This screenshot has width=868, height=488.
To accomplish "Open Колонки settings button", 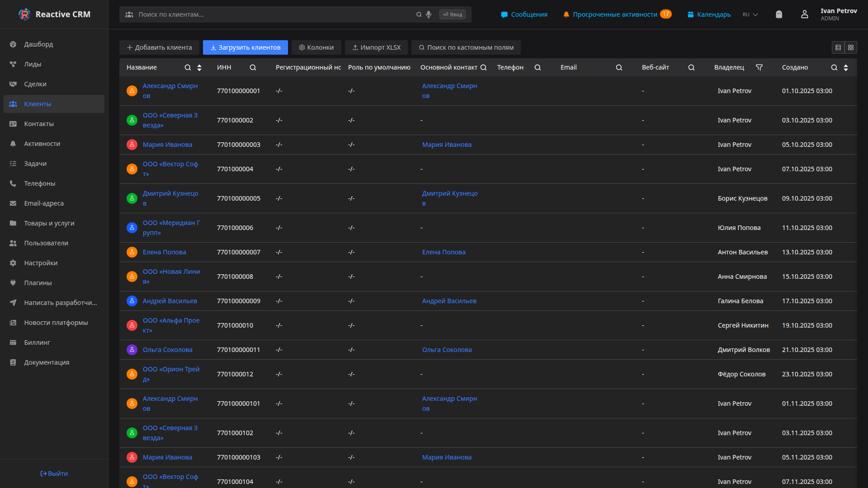I will [x=316, y=47].
